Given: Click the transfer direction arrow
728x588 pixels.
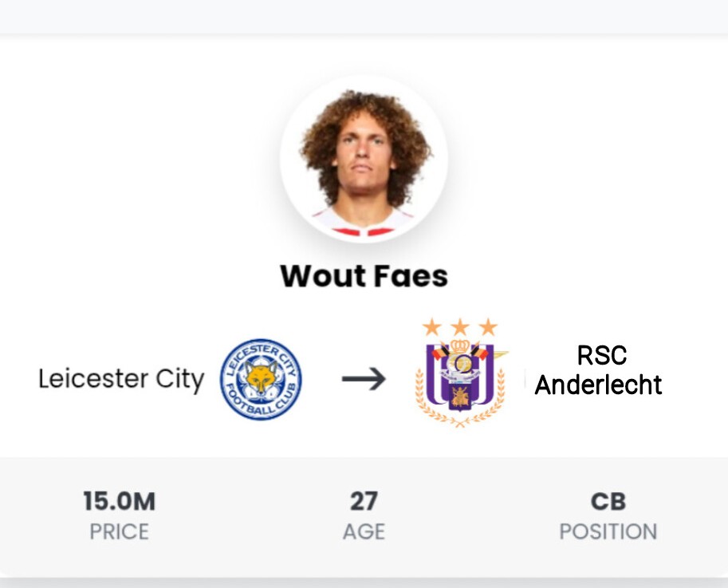Looking at the screenshot, I should click(364, 378).
